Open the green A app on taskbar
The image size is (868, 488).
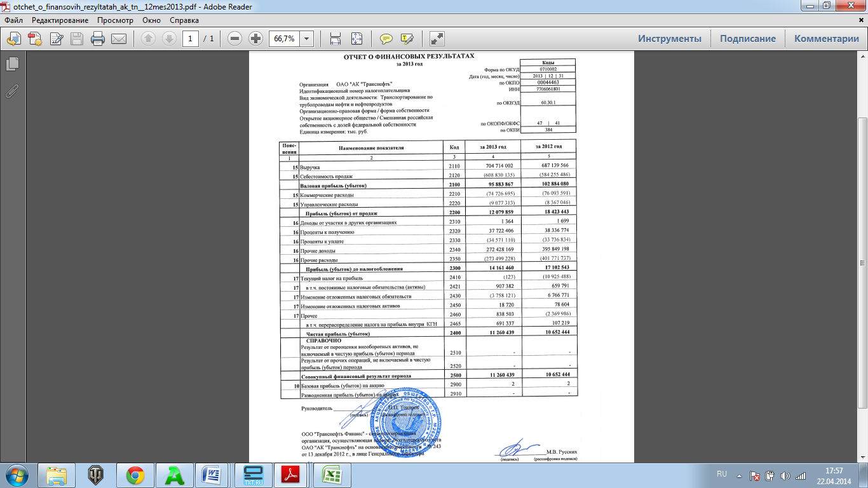pos(175,475)
